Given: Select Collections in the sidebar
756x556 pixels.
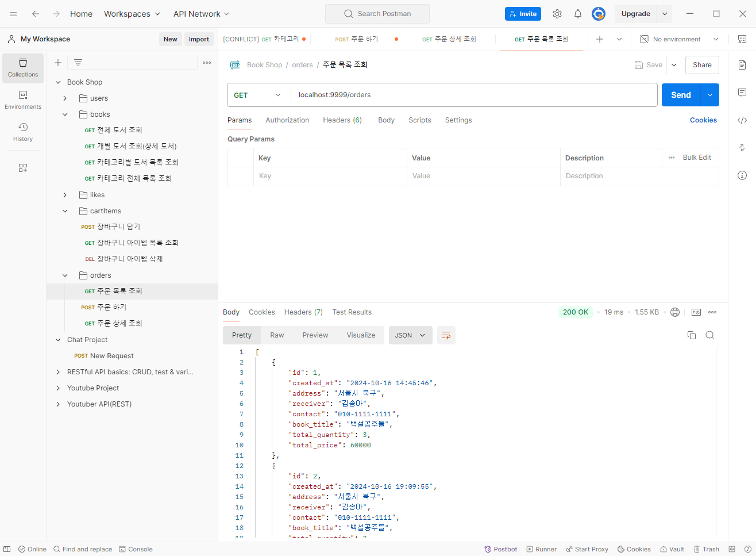Looking at the screenshot, I should [23, 68].
